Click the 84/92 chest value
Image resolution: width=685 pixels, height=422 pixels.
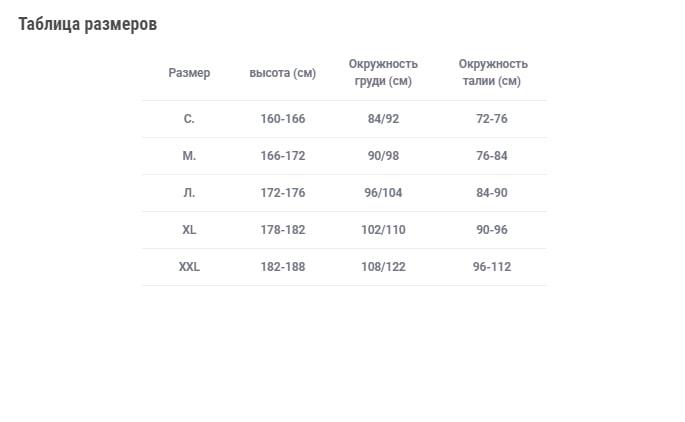(383, 119)
